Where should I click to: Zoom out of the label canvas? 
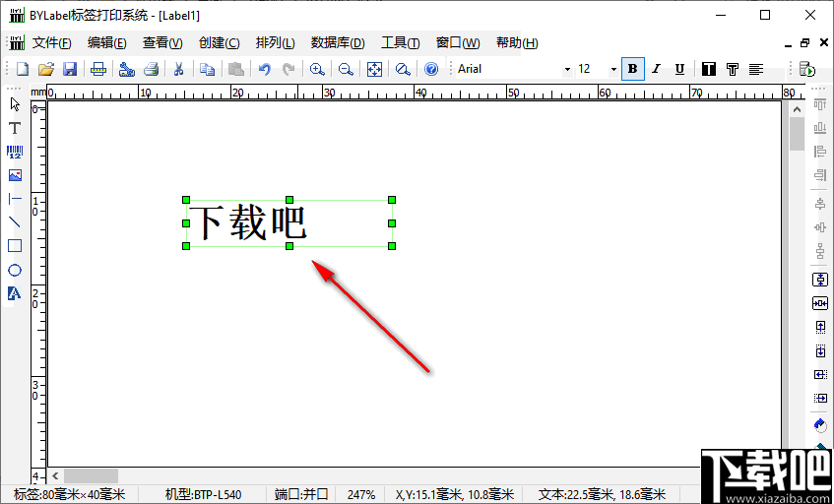point(347,69)
